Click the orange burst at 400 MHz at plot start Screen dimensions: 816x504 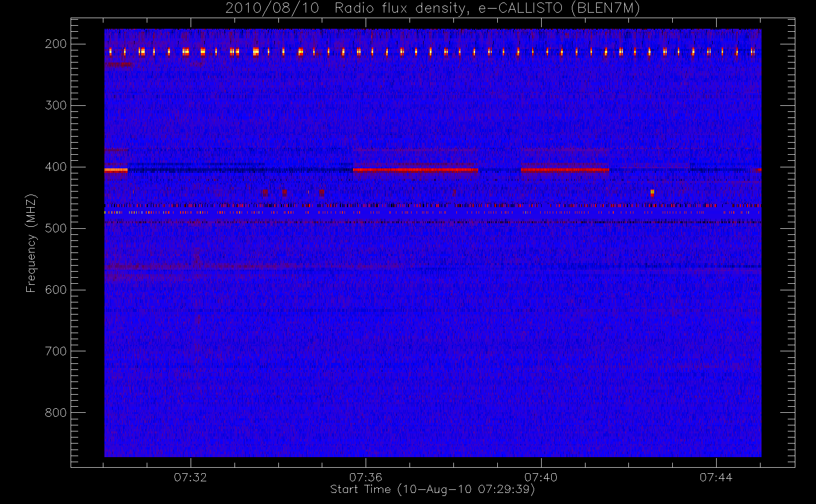[116, 170]
